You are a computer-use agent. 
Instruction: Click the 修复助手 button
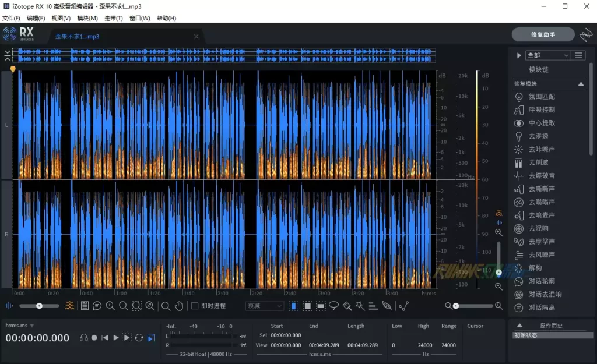point(543,35)
